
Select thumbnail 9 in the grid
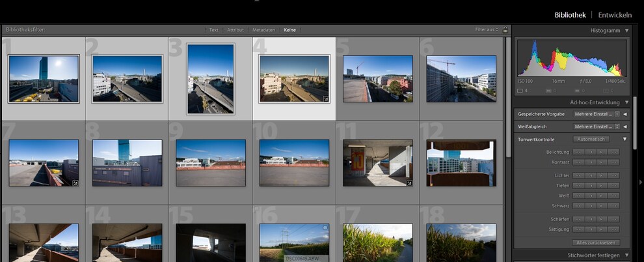point(211,163)
